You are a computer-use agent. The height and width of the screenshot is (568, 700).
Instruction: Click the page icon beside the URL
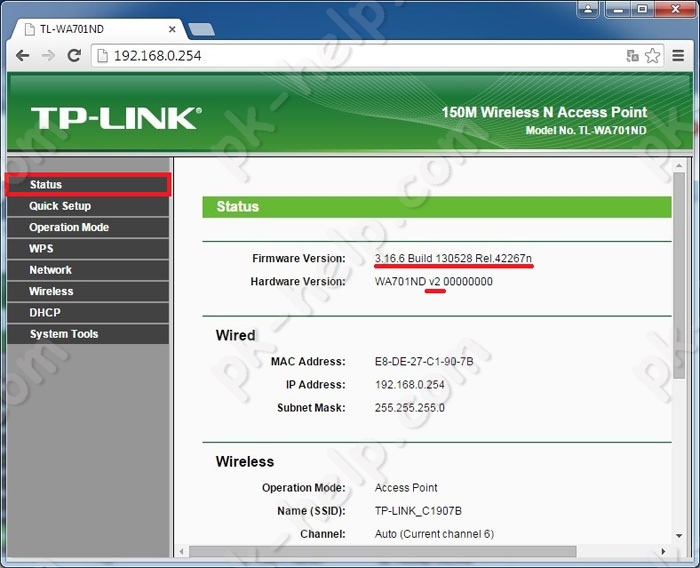103,56
